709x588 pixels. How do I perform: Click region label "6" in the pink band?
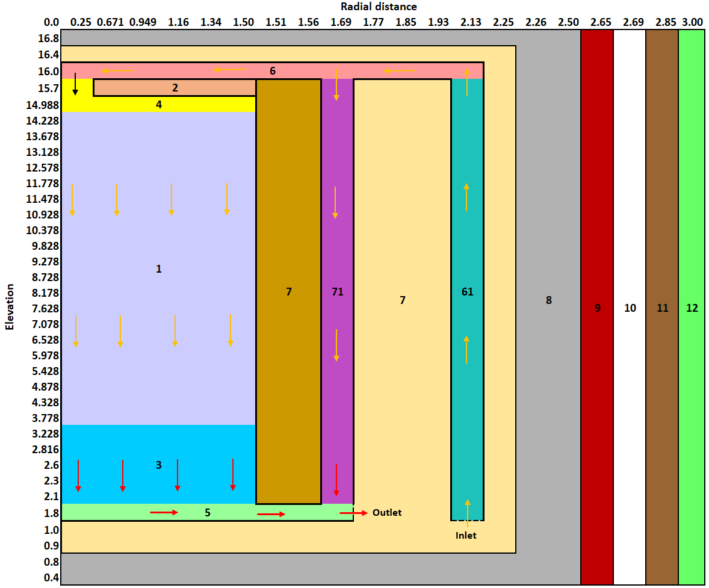click(273, 71)
